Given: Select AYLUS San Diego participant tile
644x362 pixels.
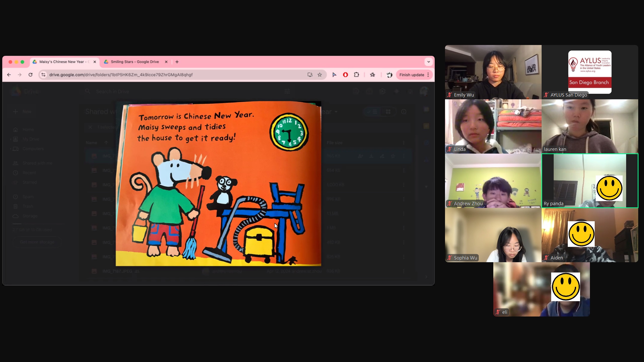Looking at the screenshot, I should click(x=590, y=72).
